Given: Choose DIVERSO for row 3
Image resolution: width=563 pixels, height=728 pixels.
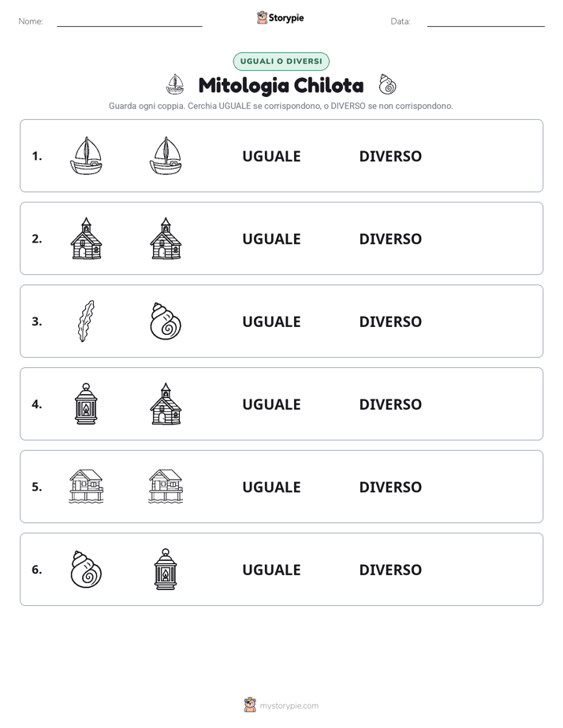Looking at the screenshot, I should click(390, 321).
